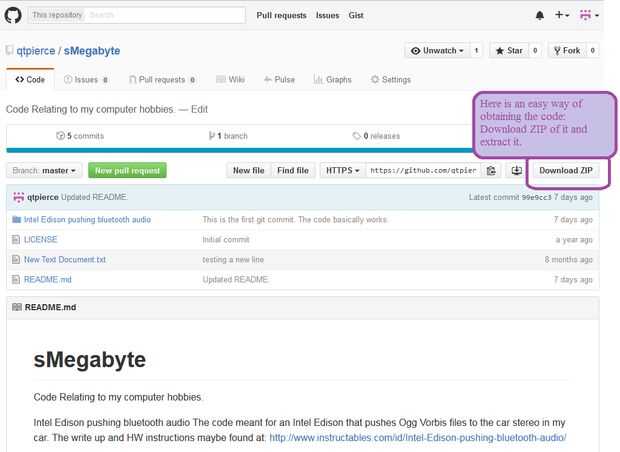This screenshot has width=620, height=452.
Task: Open Issues in top navigation bar
Action: tap(327, 15)
